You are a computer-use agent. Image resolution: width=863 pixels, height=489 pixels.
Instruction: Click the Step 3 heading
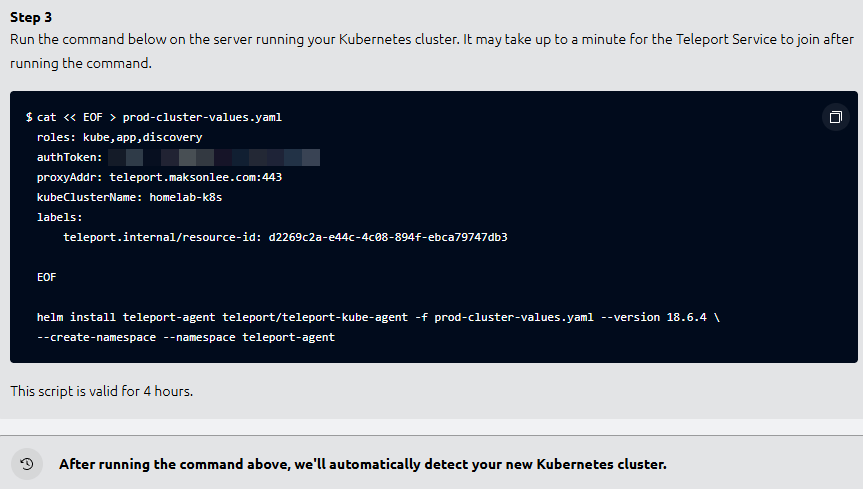coord(31,17)
